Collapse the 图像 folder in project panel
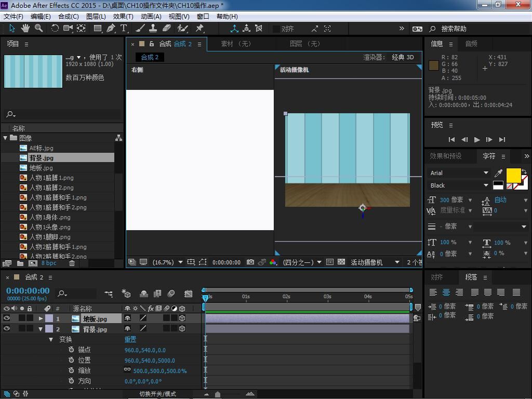Viewport: 532px width, 399px height. [x=6, y=138]
